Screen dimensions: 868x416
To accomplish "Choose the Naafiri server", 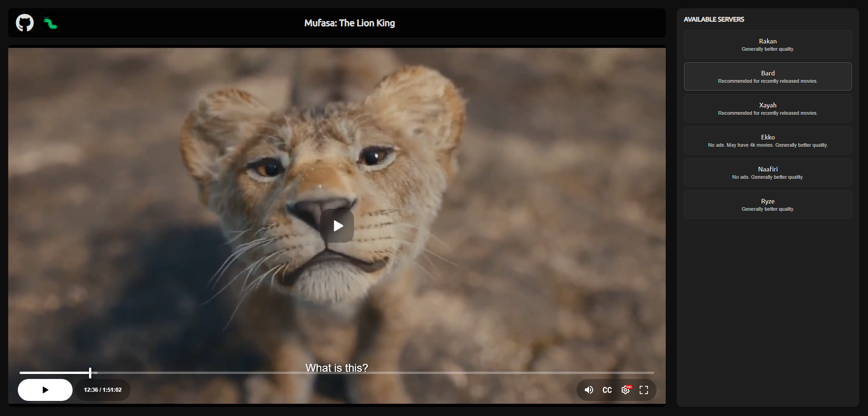I will [768, 172].
